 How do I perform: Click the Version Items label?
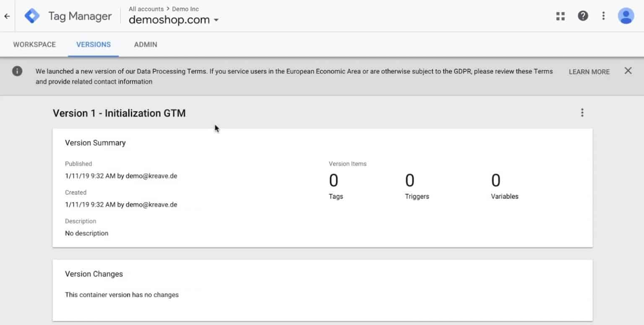[x=348, y=164]
